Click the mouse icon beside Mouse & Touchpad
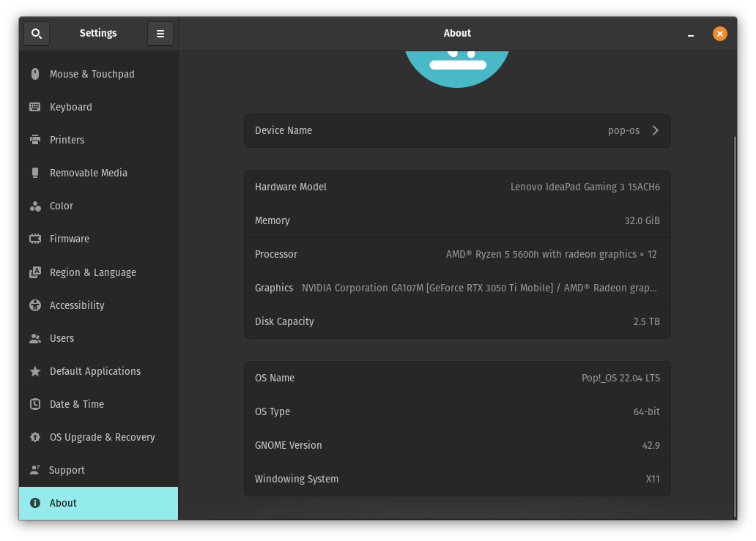 point(35,74)
